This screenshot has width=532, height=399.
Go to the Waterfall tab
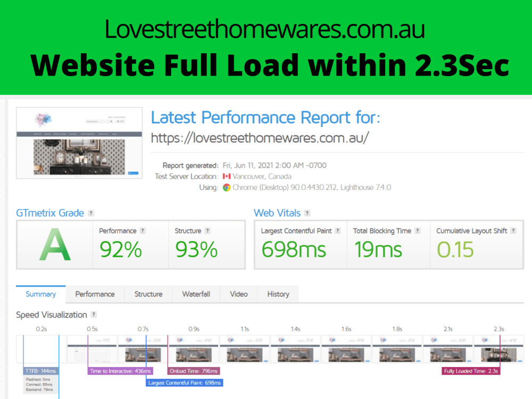click(196, 294)
